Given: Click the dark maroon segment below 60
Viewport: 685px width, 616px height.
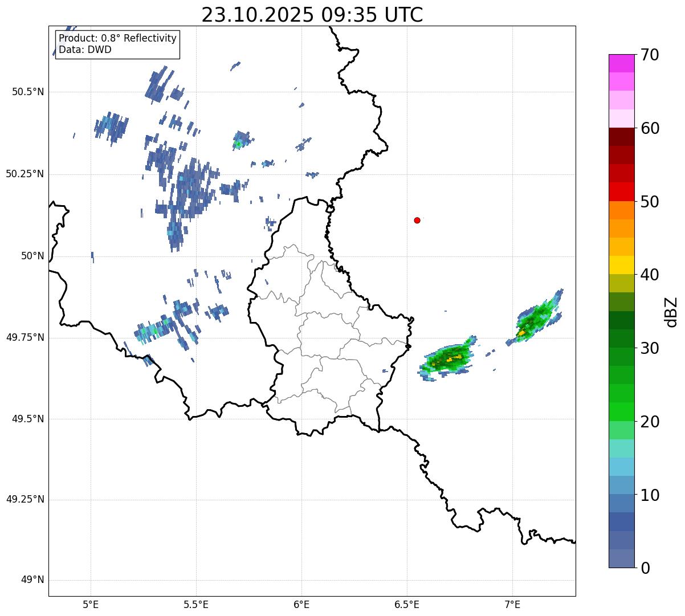Looking at the screenshot, I should (621, 137).
